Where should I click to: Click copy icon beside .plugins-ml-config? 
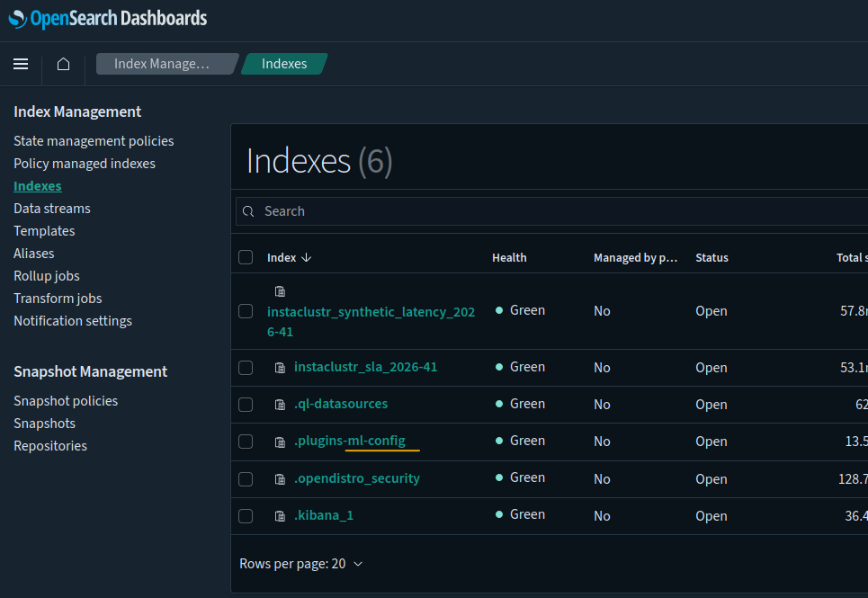pos(280,442)
